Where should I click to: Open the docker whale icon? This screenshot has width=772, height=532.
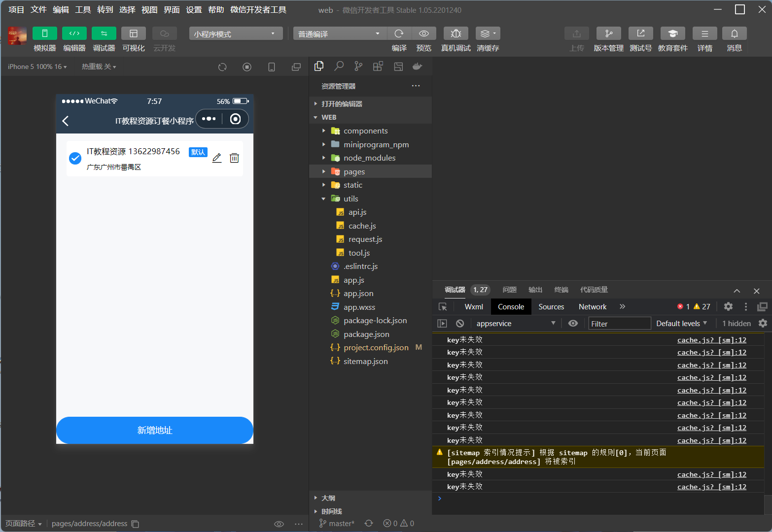[418, 66]
